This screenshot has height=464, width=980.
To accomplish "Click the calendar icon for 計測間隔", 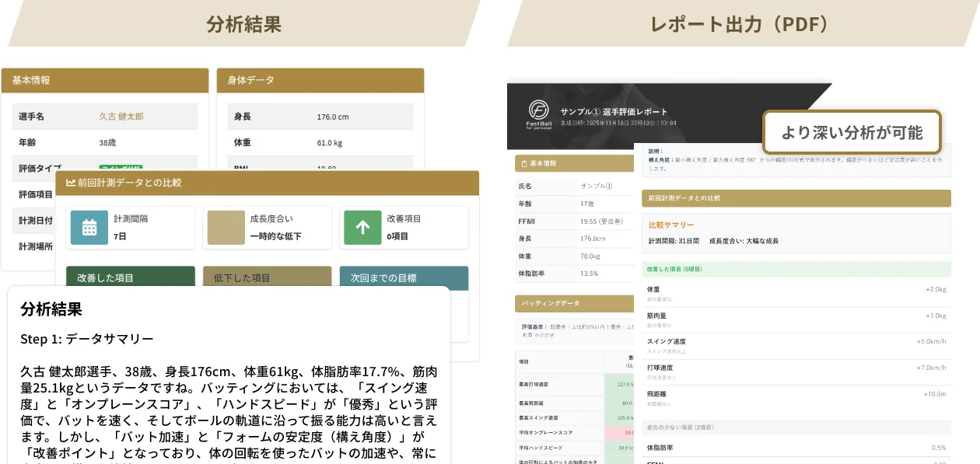I will tap(89, 227).
